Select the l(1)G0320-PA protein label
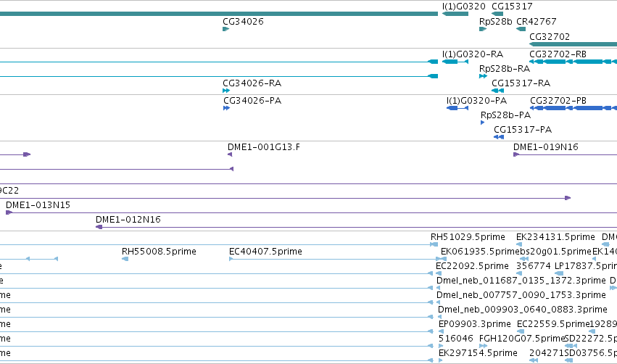The width and height of the screenshot is (617, 364). [x=477, y=101]
